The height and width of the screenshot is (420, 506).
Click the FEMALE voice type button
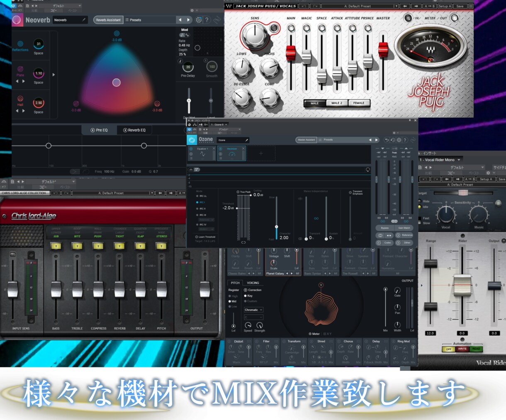[x=359, y=103]
